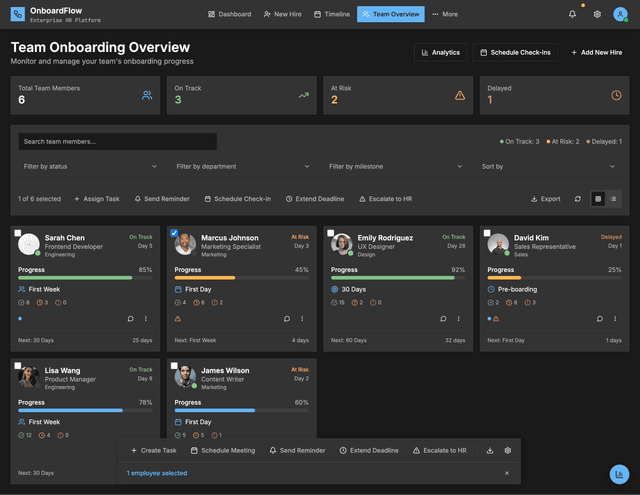Click download icon in floating action bar
This screenshot has width=640, height=495.
coord(490,451)
